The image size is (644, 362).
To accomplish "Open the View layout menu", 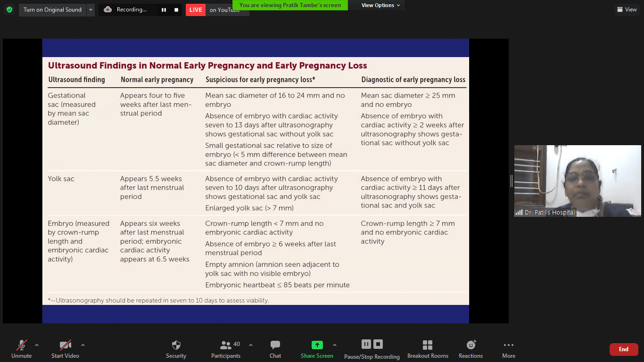I will coord(627,9).
